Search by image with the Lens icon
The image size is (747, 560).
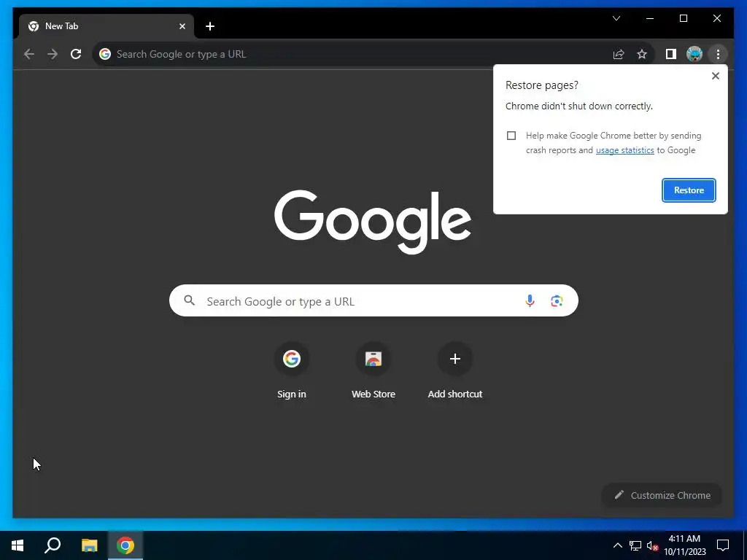coord(557,301)
